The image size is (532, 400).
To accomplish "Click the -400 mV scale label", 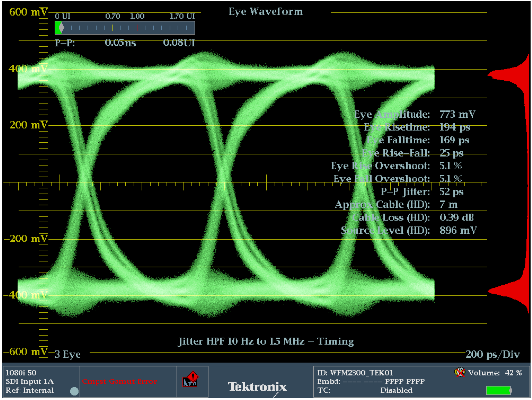I will 26,295.
